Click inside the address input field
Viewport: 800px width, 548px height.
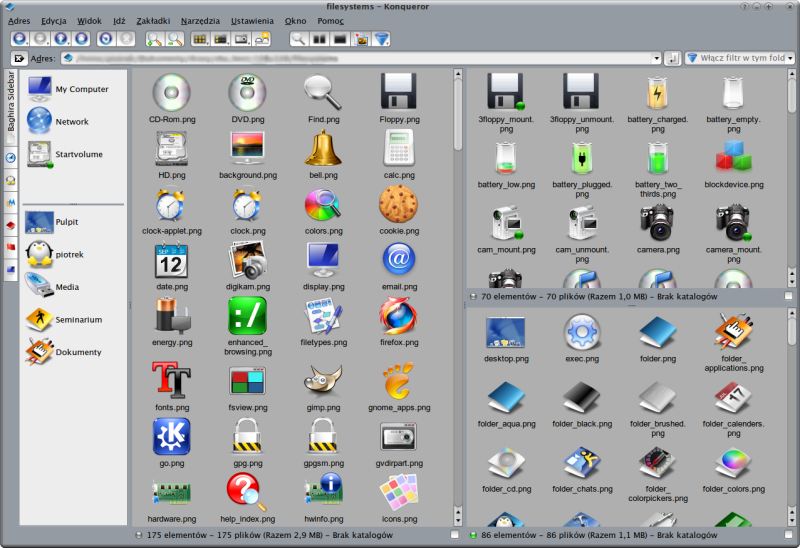click(357, 58)
